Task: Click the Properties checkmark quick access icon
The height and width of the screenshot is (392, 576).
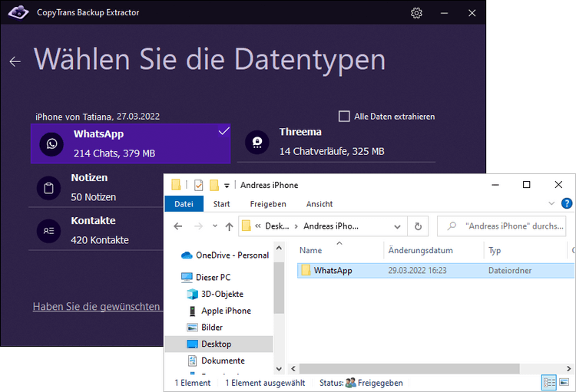Action: [x=198, y=185]
